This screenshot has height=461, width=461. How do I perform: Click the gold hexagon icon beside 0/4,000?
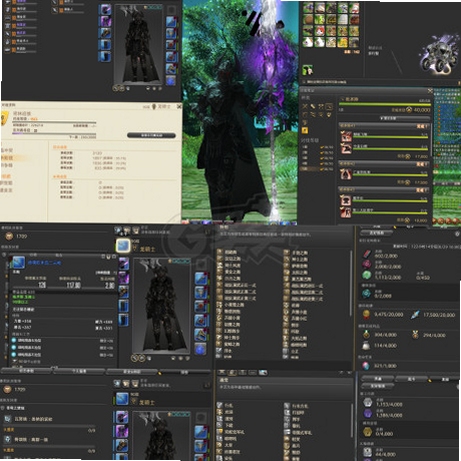pyautogui.click(x=367, y=432)
